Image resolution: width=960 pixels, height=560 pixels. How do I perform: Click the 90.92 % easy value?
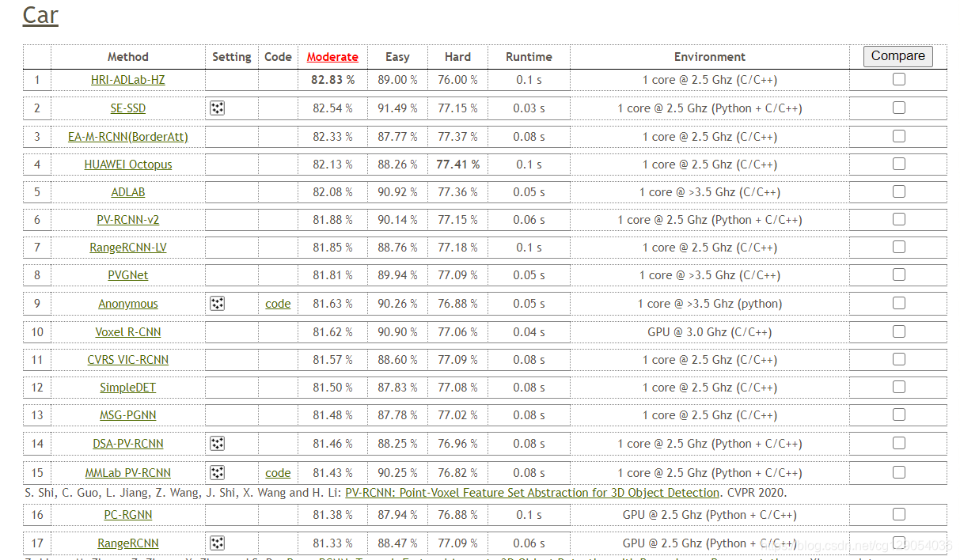[x=397, y=192]
